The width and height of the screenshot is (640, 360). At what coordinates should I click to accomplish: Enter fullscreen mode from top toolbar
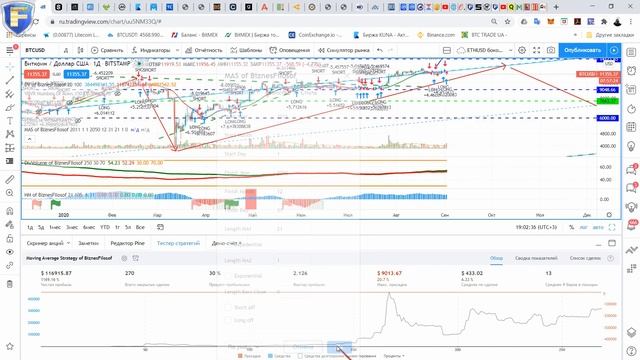[x=536, y=50]
